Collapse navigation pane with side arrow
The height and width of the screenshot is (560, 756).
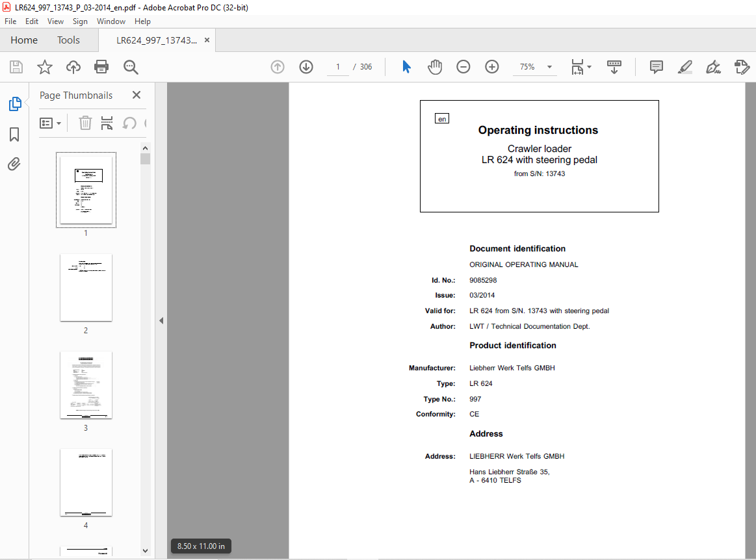(161, 320)
